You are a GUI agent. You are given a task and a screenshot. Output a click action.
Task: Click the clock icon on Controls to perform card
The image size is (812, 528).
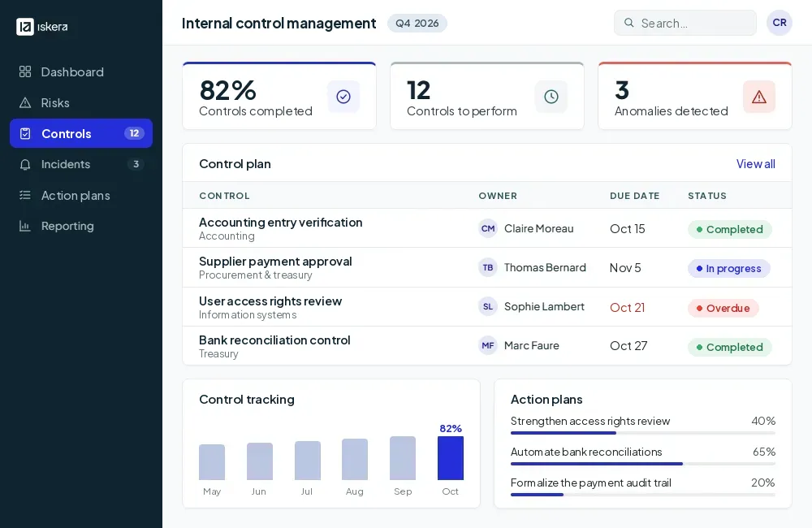(x=551, y=97)
